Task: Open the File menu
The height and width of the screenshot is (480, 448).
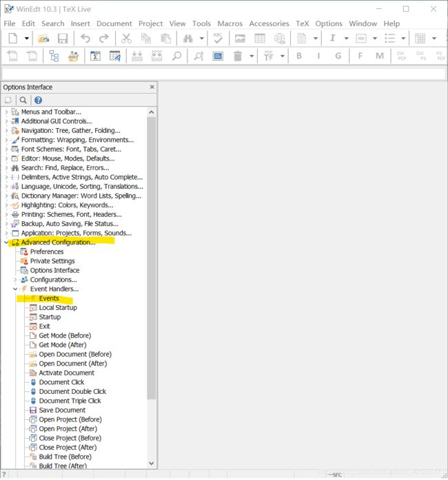Action: (x=10, y=23)
